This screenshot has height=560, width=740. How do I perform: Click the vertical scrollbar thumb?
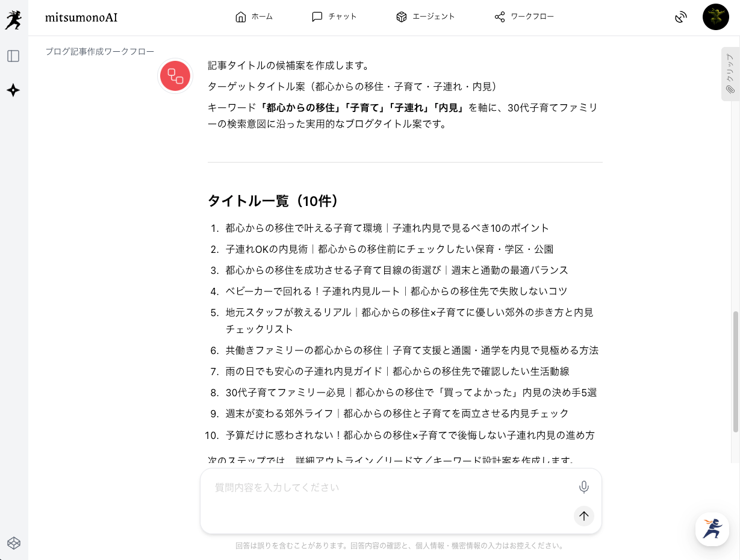735,372
